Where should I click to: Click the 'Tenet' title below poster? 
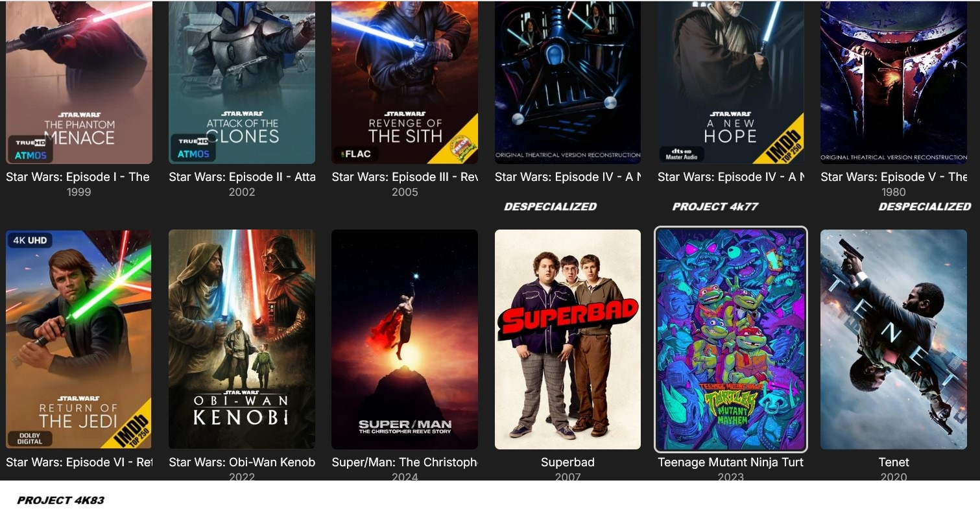click(x=894, y=462)
